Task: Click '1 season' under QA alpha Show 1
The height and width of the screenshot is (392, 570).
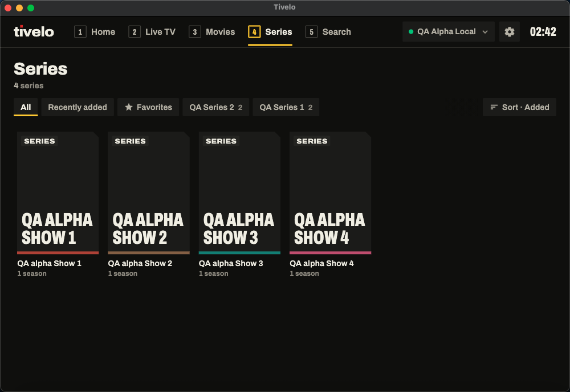Action: click(x=32, y=273)
